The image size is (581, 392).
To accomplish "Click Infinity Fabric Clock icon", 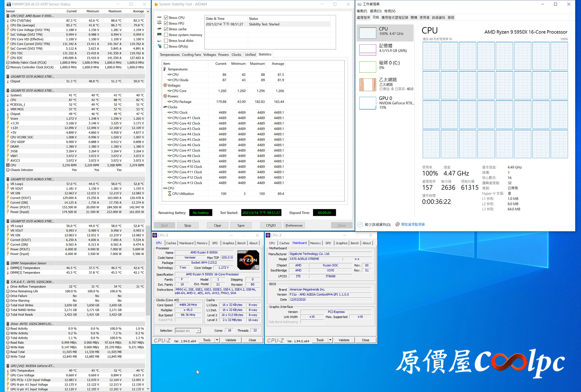I will [x=8, y=63].
